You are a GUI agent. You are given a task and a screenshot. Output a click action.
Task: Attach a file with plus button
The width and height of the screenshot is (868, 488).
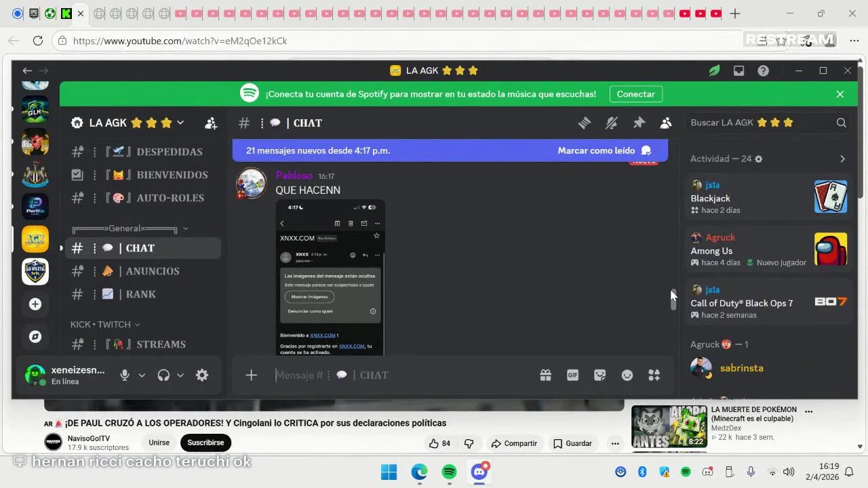point(252,375)
